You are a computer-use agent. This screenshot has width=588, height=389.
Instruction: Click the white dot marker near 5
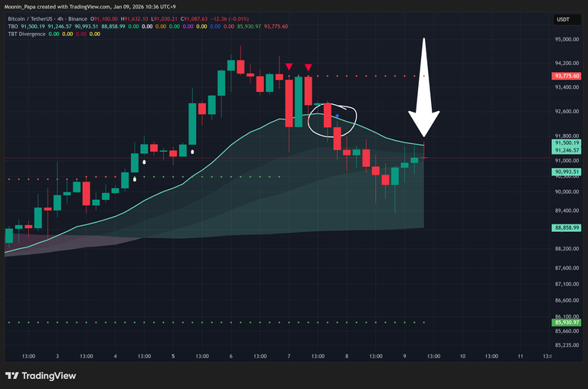tap(192, 152)
